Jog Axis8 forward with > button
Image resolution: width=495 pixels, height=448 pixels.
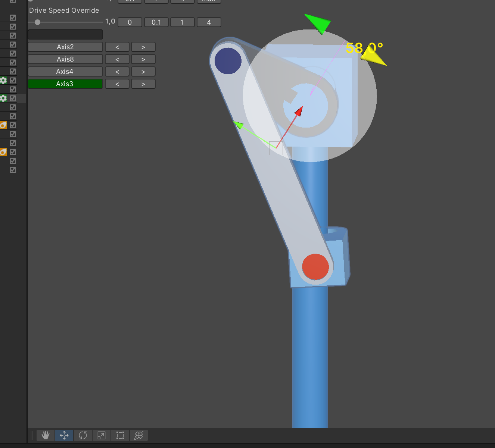pyautogui.click(x=143, y=59)
